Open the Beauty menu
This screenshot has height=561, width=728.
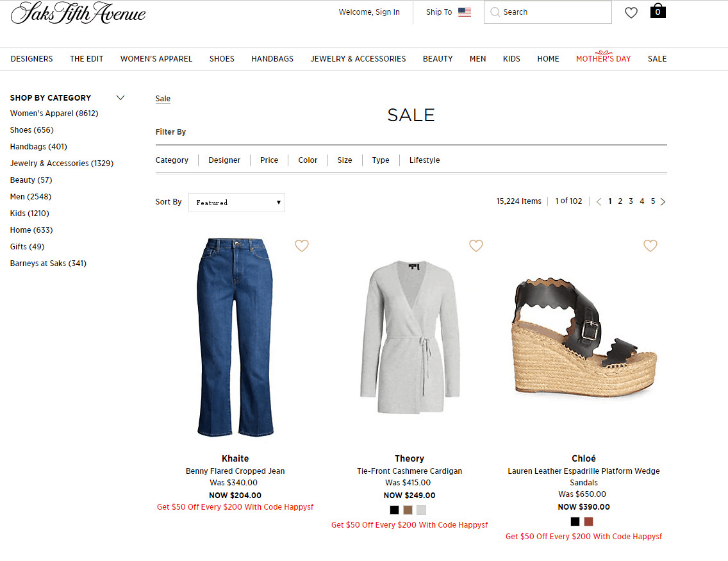click(x=438, y=59)
